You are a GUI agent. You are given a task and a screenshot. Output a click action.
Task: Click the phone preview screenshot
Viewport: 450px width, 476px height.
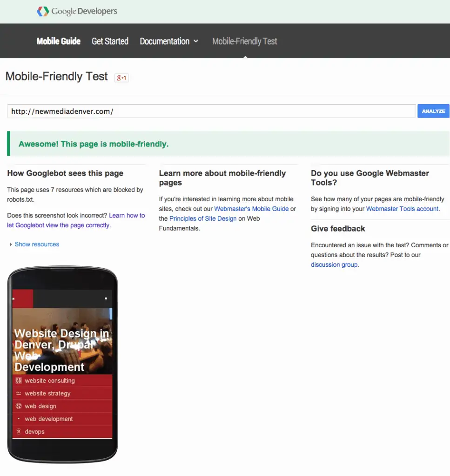coord(62,364)
